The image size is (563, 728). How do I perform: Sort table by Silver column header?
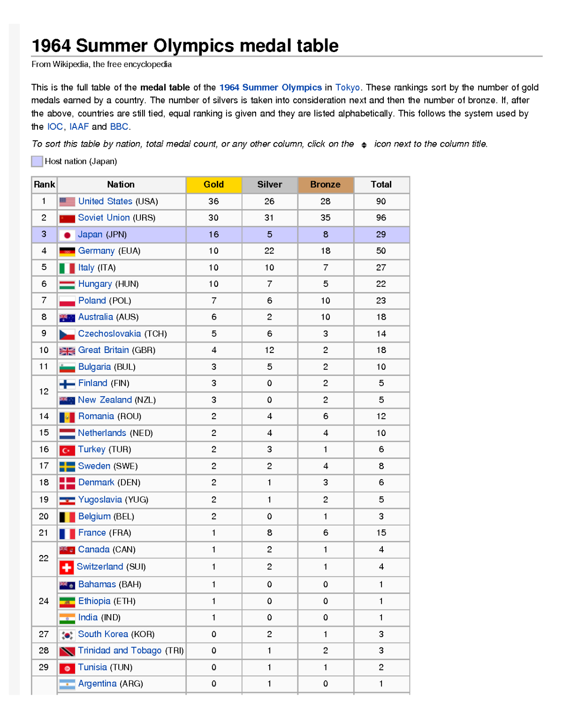point(269,185)
